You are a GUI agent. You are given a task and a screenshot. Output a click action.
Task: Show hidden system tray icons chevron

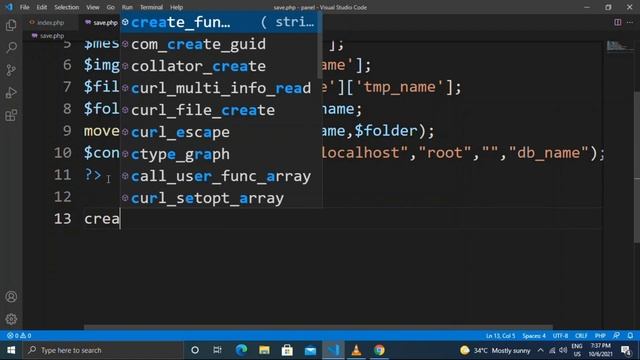[540, 350]
